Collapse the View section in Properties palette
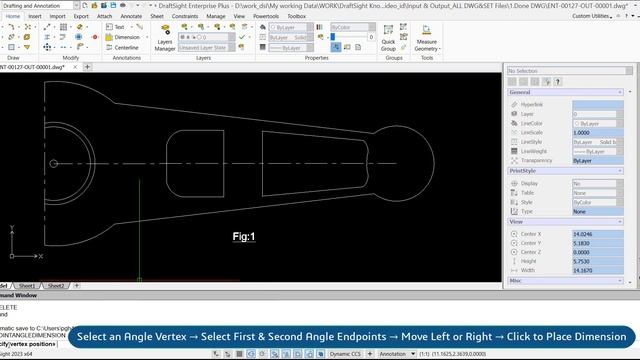The image size is (640, 360). pos(620,222)
